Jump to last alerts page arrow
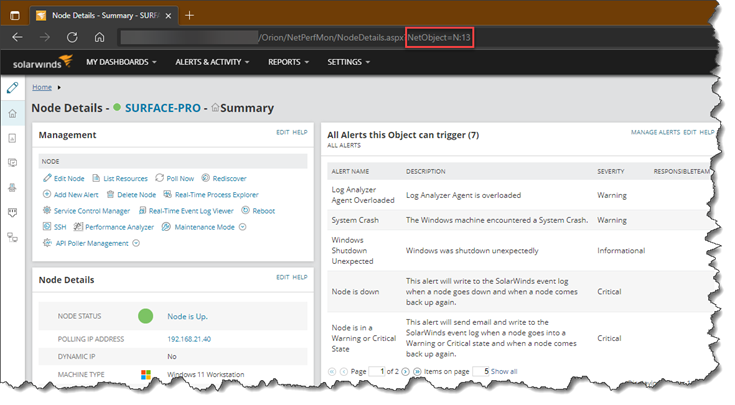This screenshot has width=735, height=405. [x=417, y=371]
